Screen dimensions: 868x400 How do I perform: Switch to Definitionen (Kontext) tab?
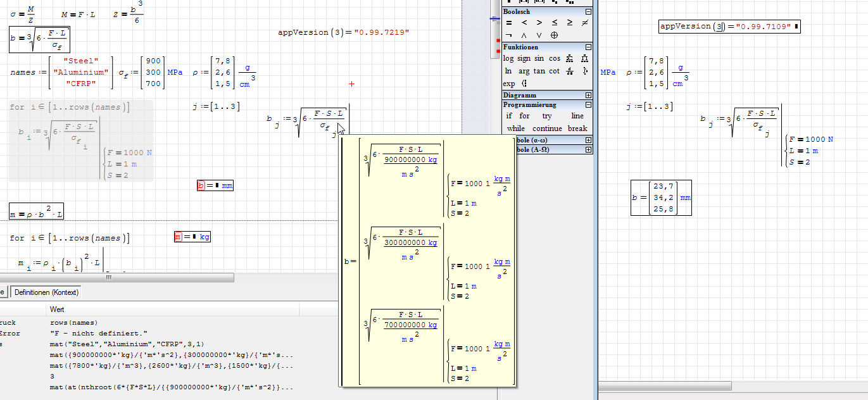click(46, 292)
